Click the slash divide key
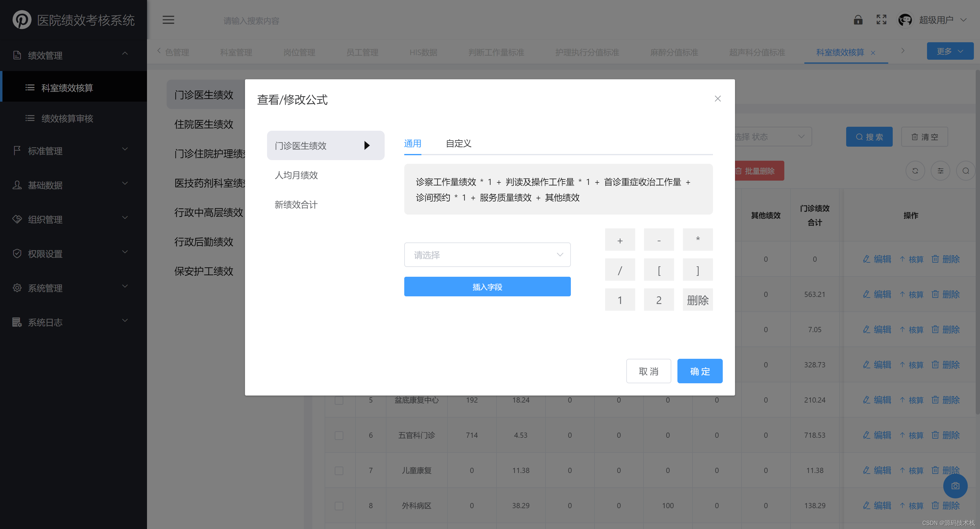The width and height of the screenshot is (980, 529). [620, 270]
